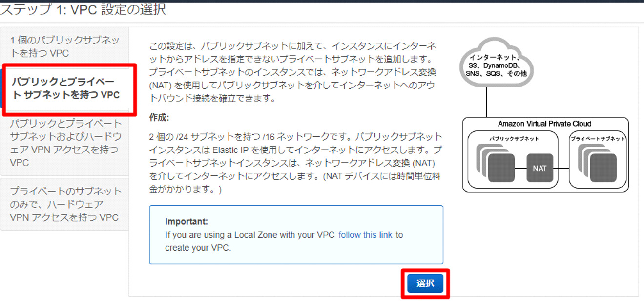Click the blue selected-tab indicator bar

2,88
